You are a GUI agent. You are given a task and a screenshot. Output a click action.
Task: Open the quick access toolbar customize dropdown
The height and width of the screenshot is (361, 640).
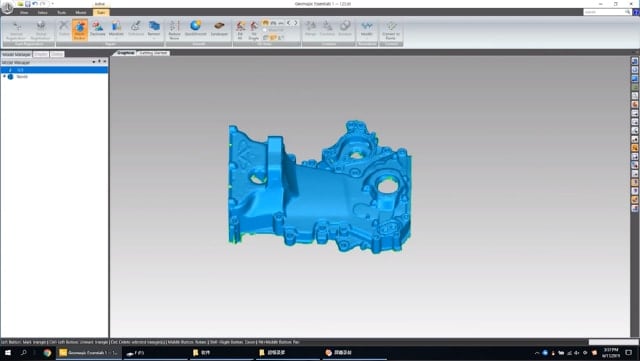(53, 4)
